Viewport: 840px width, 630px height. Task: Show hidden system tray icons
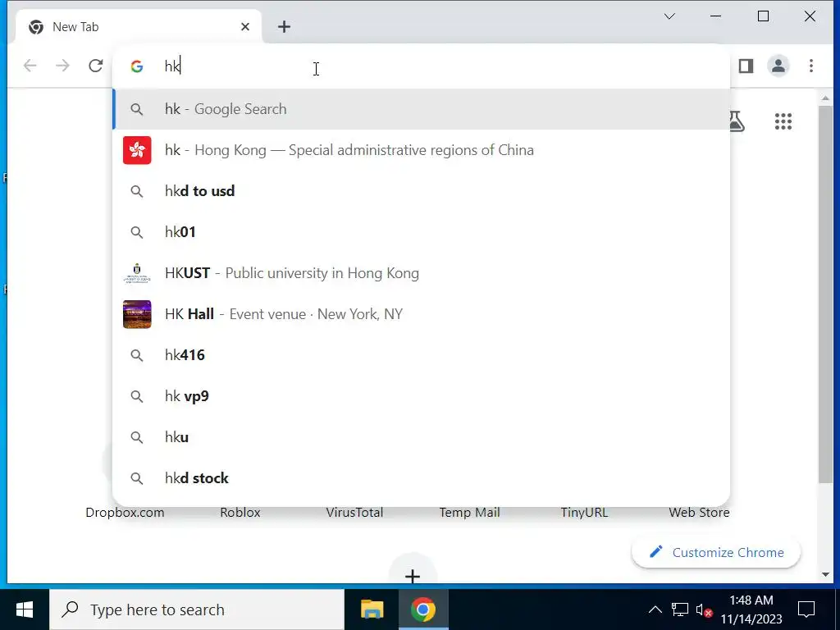pyautogui.click(x=655, y=609)
